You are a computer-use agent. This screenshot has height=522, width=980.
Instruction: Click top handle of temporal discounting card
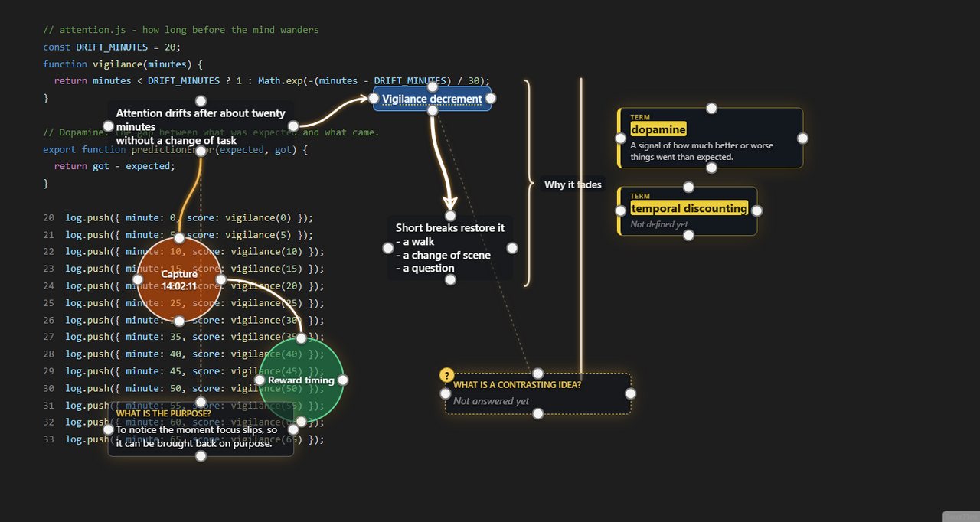(x=688, y=187)
